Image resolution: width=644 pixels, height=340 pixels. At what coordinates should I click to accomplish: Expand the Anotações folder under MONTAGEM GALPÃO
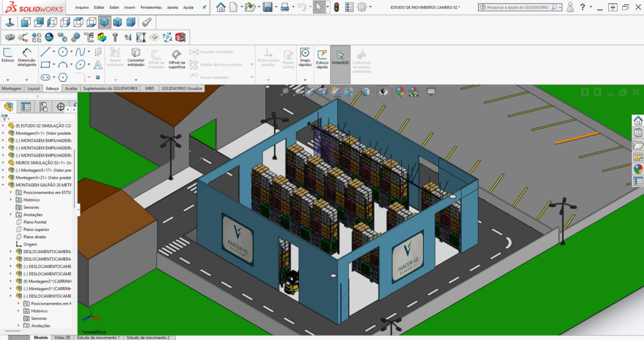point(11,215)
